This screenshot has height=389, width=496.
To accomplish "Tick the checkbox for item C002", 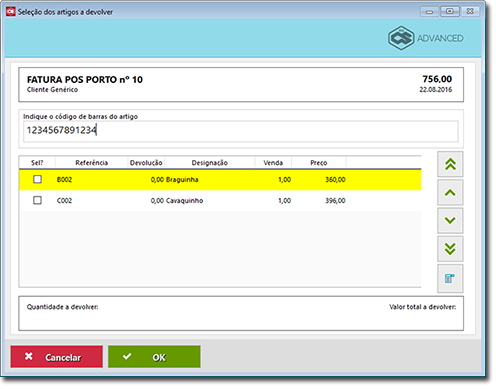I will tap(37, 200).
